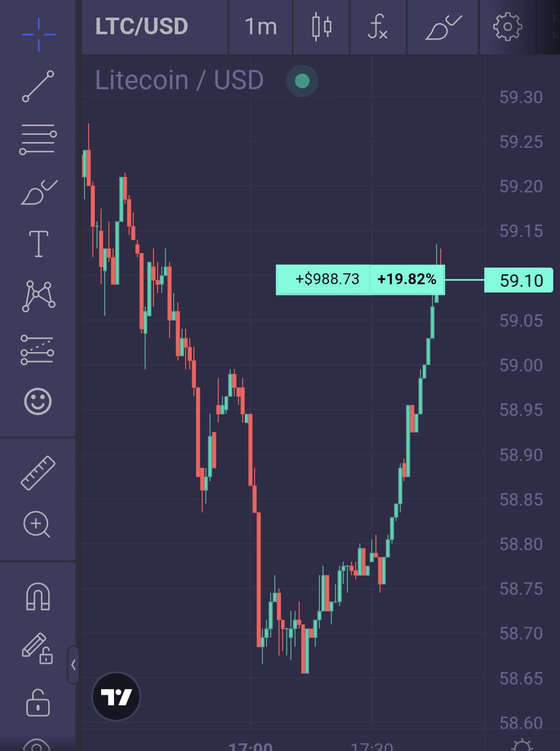Viewport: 560px width, 751px height.
Task: Select the crosshair cursor tool
Action: (x=38, y=34)
